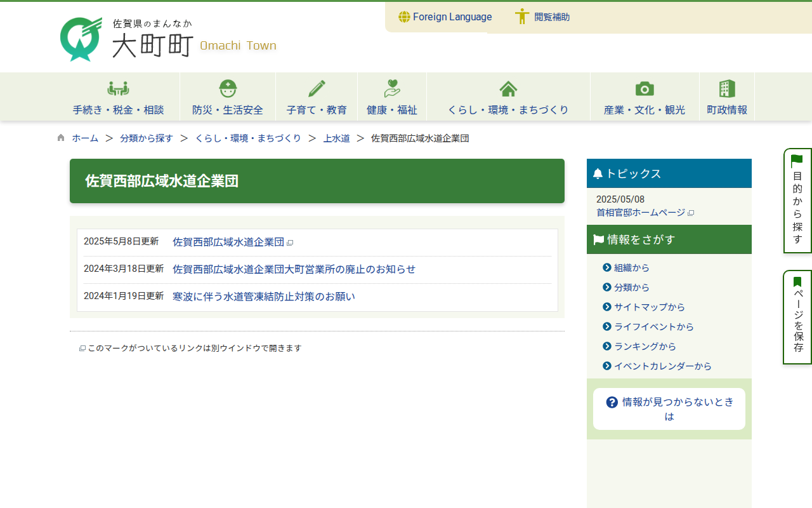Image resolution: width=812 pixels, height=508 pixels.
Task: Go to くらし・環境・まちづくり in the breadcrumb
Action: [x=248, y=138]
